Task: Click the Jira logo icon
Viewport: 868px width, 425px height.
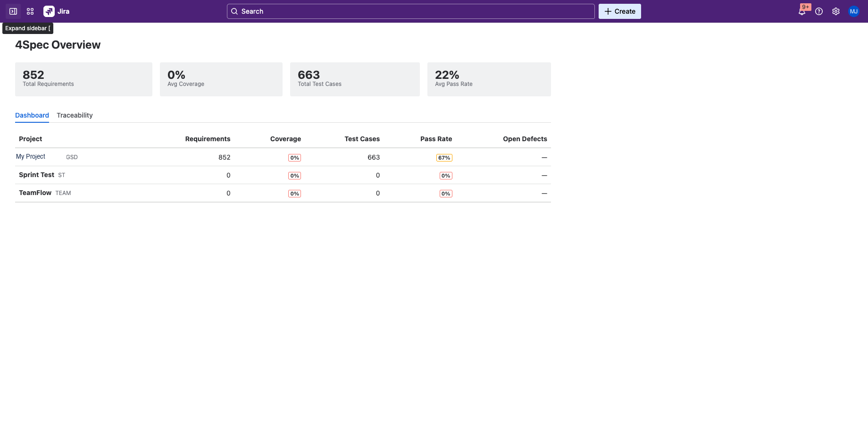Action: [x=49, y=11]
